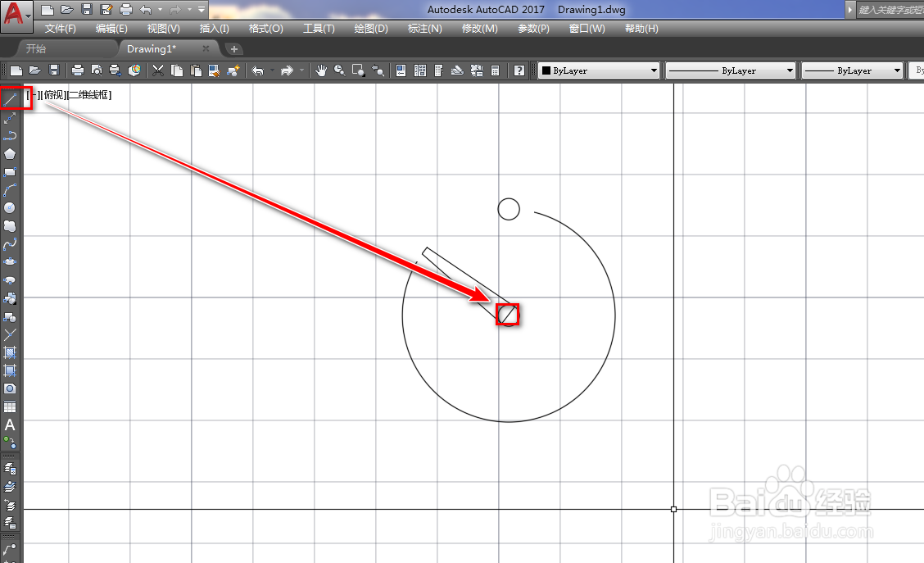This screenshot has height=563, width=924.
Task: Select the Arc tool
Action: pyautogui.click(x=10, y=190)
